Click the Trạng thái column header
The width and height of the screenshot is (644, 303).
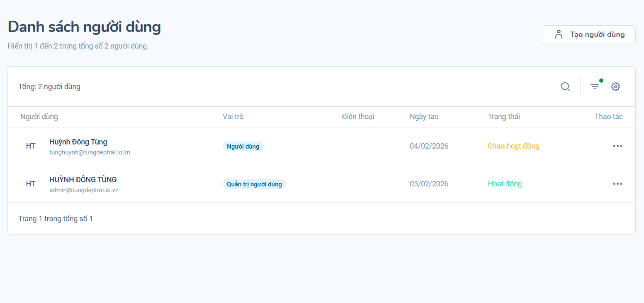(x=504, y=117)
